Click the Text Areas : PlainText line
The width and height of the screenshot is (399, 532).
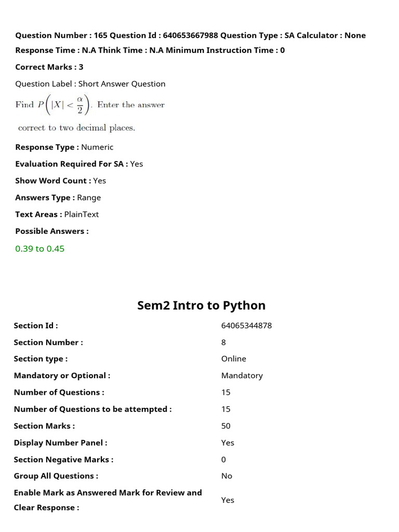[x=57, y=214]
